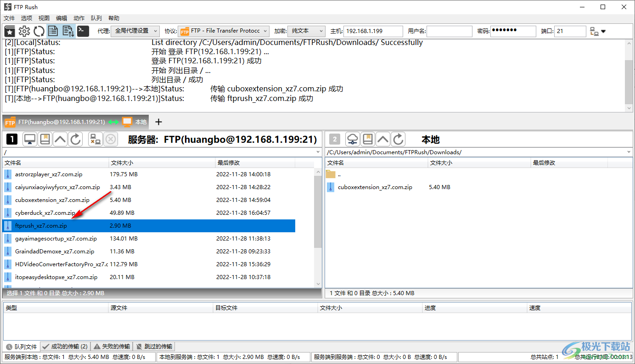Viewport: 635px width, 364px height.
Task: Sort the queue by 速度 column header
Action: (x=579, y=308)
